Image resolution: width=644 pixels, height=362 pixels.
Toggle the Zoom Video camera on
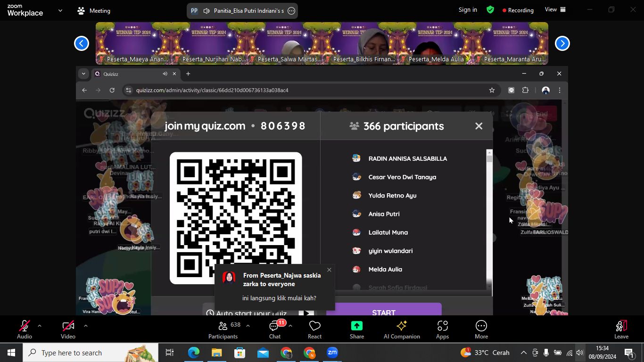pyautogui.click(x=68, y=329)
